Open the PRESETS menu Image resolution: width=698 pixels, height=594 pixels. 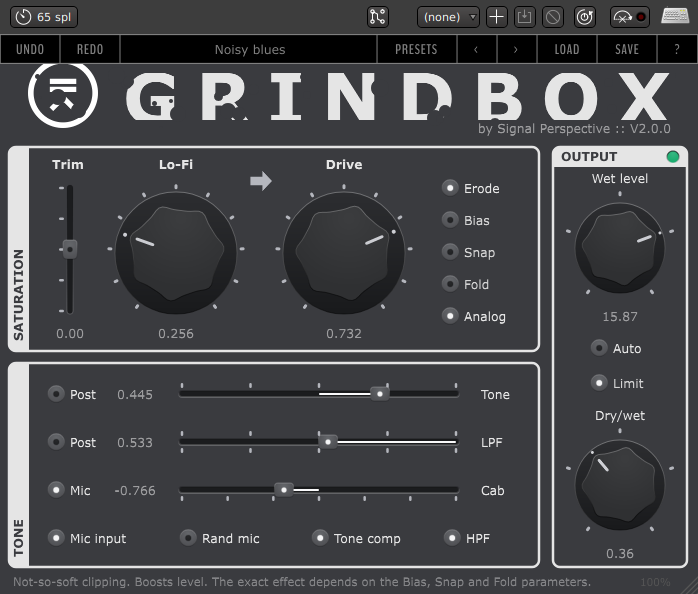416,49
